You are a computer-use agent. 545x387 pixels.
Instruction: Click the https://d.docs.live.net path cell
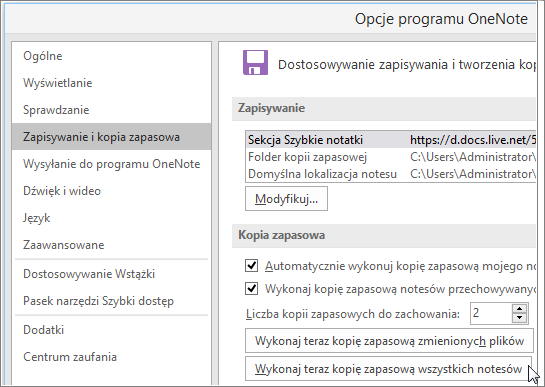(x=473, y=140)
